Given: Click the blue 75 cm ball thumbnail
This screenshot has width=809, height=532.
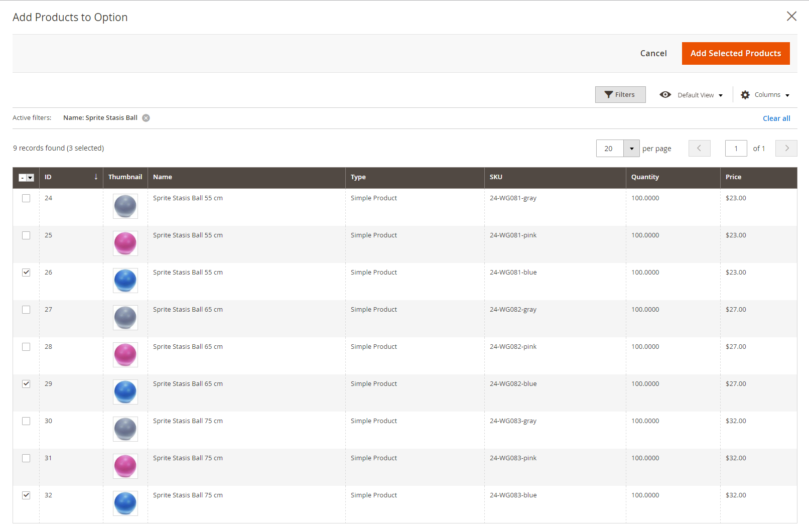Looking at the screenshot, I should point(125,503).
